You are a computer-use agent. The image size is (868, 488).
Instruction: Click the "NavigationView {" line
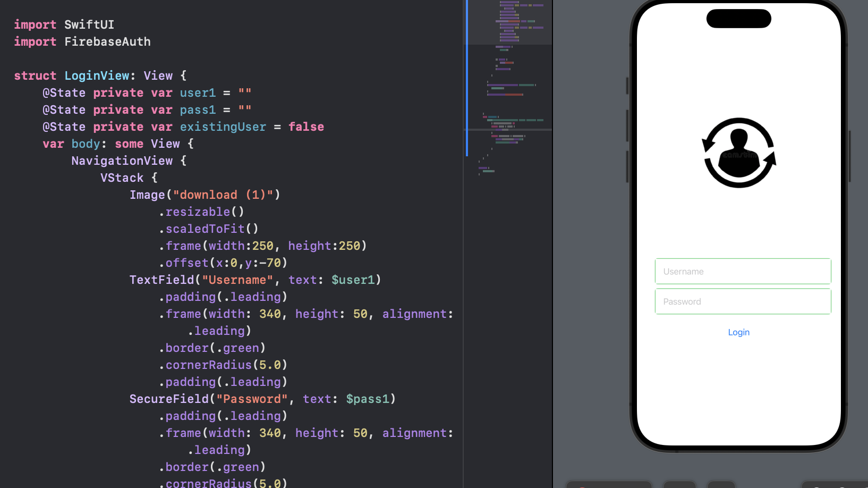(129, 161)
